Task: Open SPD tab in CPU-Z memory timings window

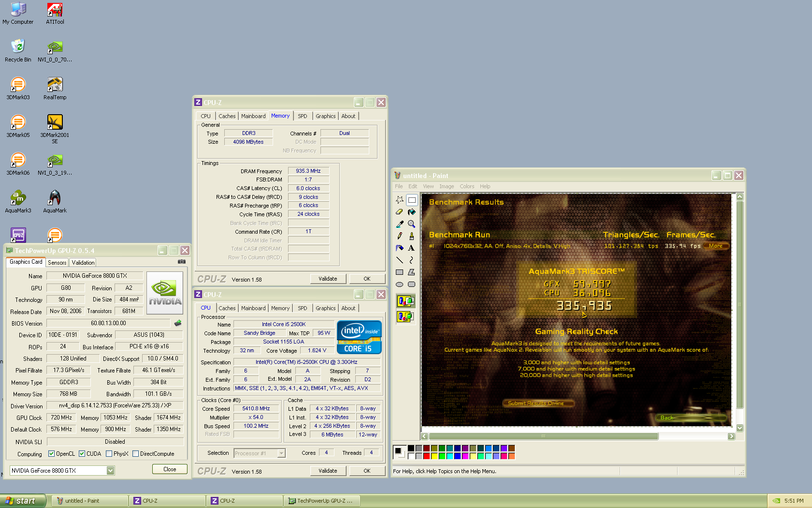Action: (303, 116)
